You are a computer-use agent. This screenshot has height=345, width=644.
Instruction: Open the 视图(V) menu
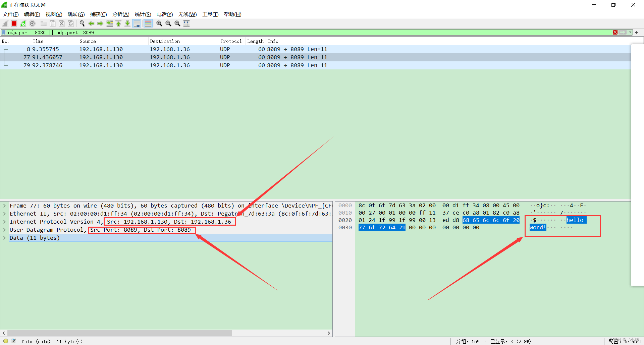(54, 14)
